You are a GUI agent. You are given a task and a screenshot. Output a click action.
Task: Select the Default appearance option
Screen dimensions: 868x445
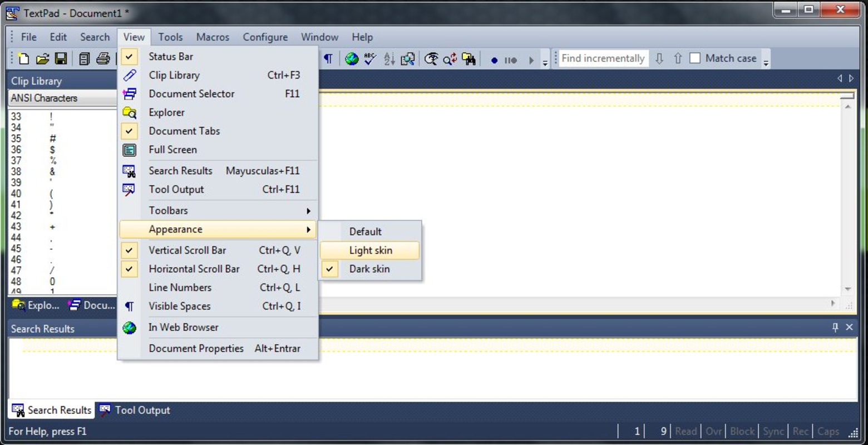point(369,231)
